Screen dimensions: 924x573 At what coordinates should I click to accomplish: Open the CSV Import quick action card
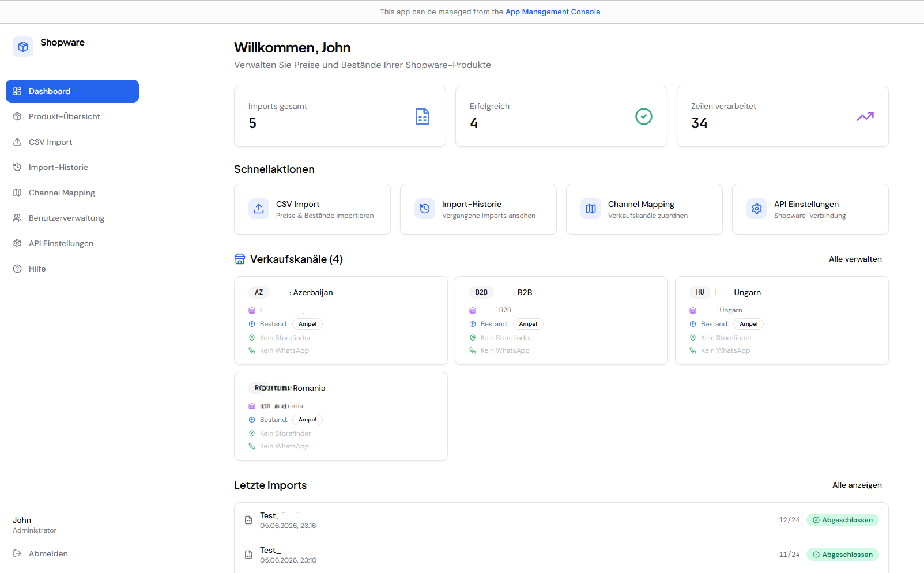(x=312, y=209)
